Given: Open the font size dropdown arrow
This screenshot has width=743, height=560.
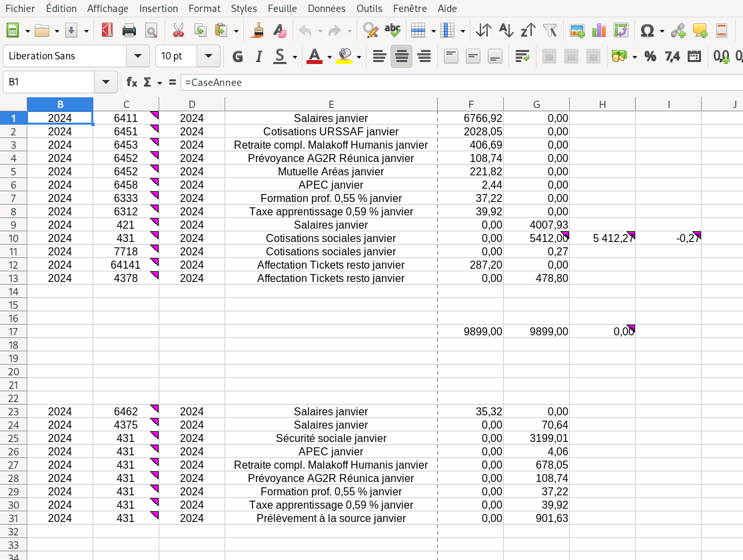Looking at the screenshot, I should (208, 57).
